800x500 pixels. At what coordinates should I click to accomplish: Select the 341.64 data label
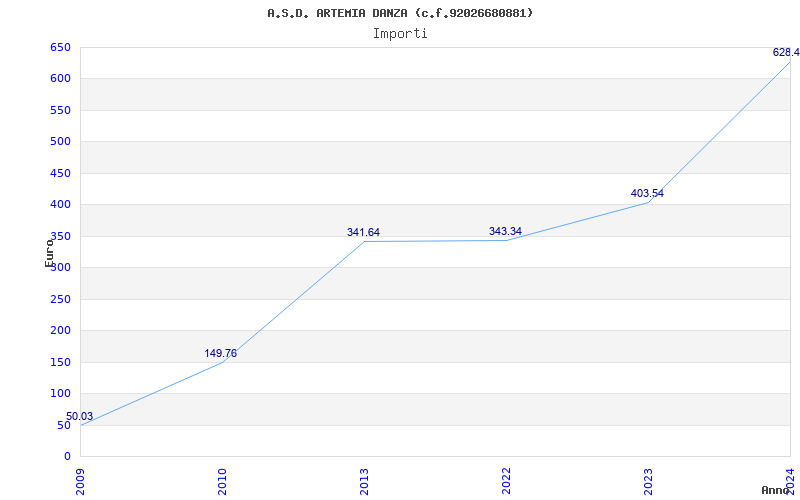point(363,232)
